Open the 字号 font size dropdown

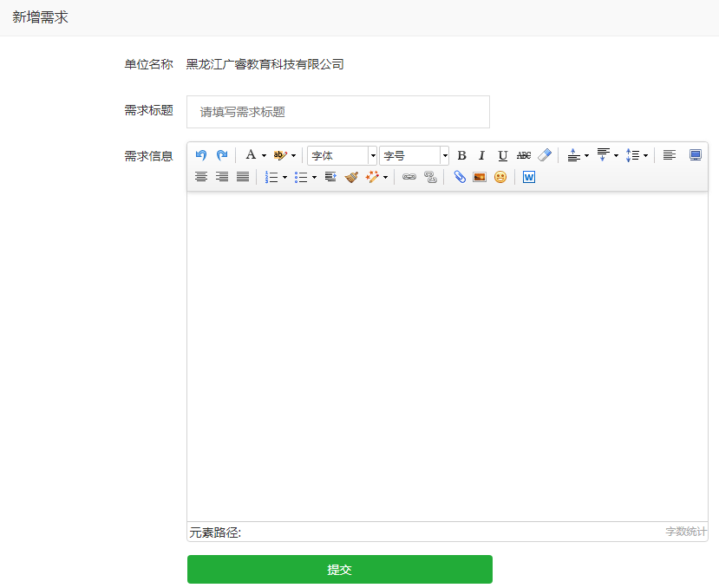click(414, 155)
